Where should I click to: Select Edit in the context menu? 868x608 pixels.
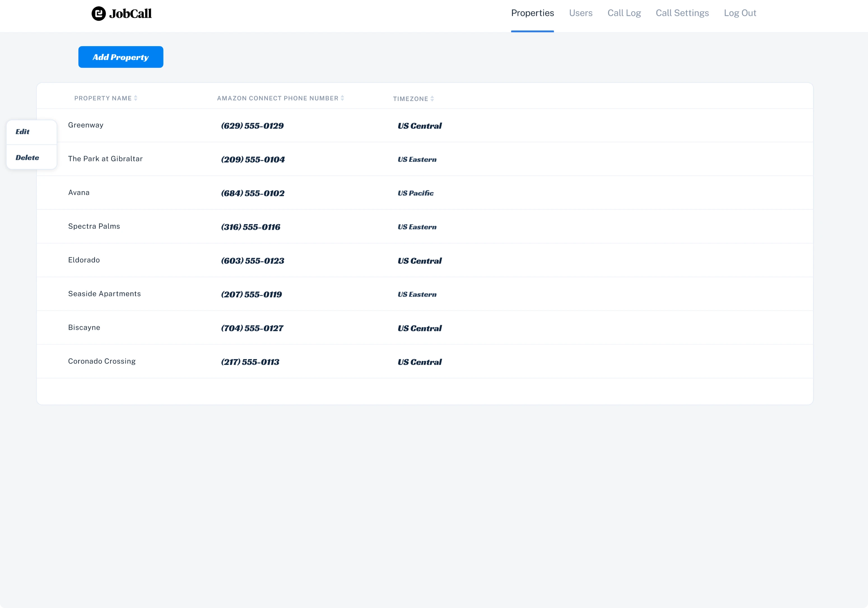[x=23, y=132]
